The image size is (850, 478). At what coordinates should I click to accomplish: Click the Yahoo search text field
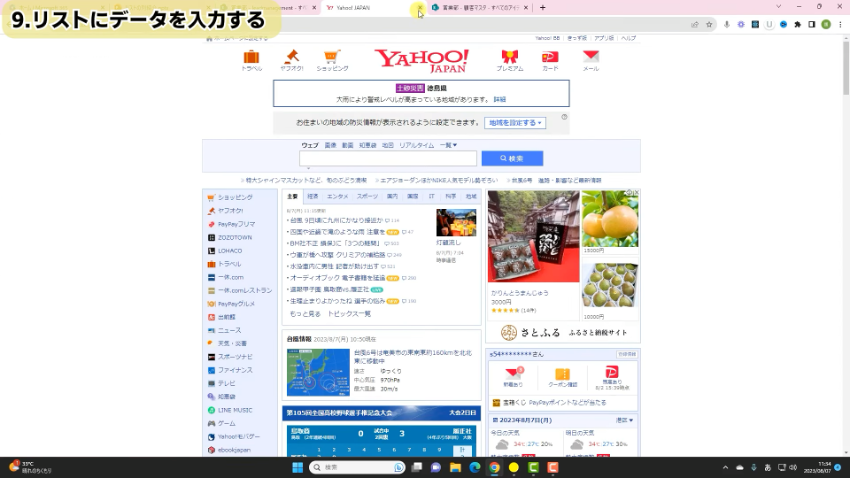click(x=387, y=159)
